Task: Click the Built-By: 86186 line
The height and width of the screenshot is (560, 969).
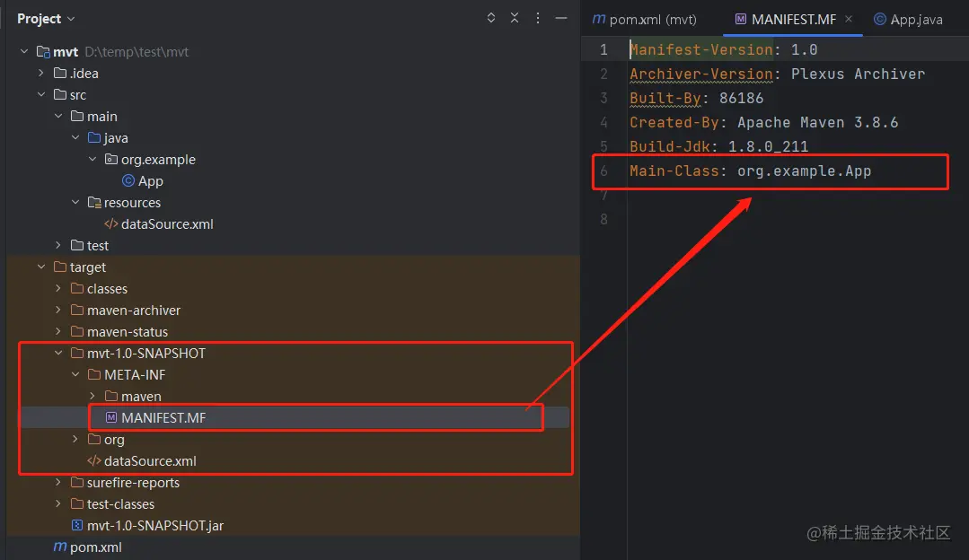Action: pyautogui.click(x=697, y=98)
